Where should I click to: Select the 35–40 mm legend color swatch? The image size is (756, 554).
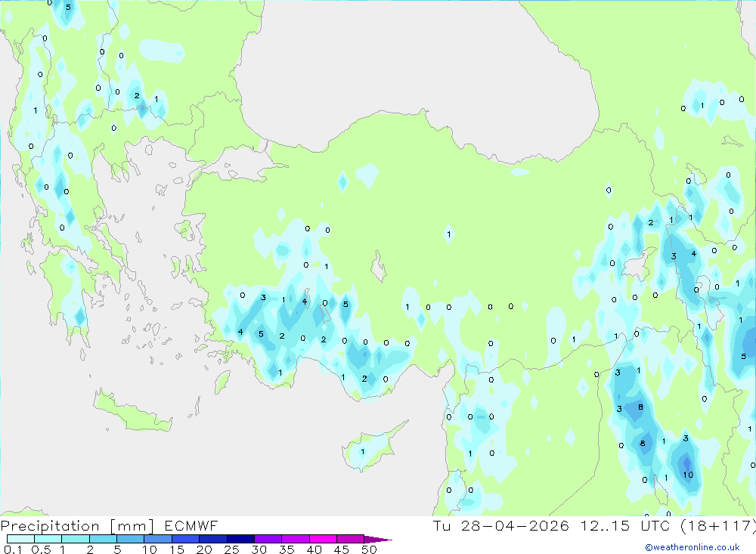click(x=295, y=539)
